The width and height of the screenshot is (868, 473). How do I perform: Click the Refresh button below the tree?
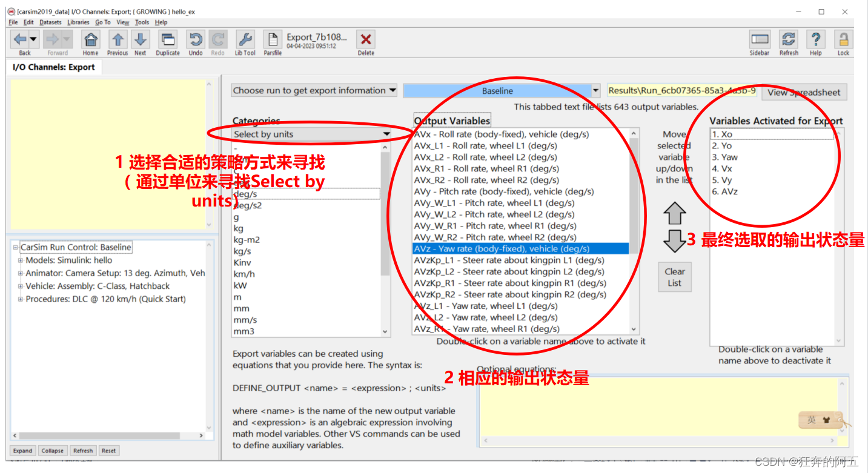click(x=83, y=451)
